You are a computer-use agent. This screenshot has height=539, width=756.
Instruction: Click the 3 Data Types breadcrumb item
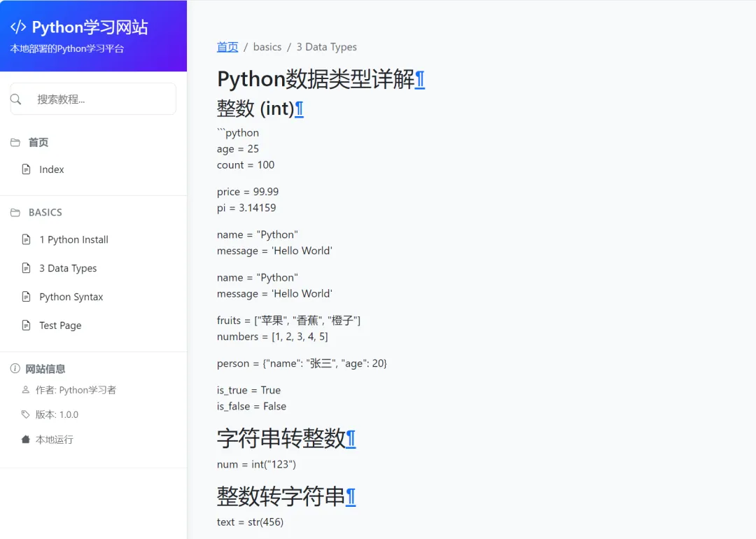click(x=326, y=47)
